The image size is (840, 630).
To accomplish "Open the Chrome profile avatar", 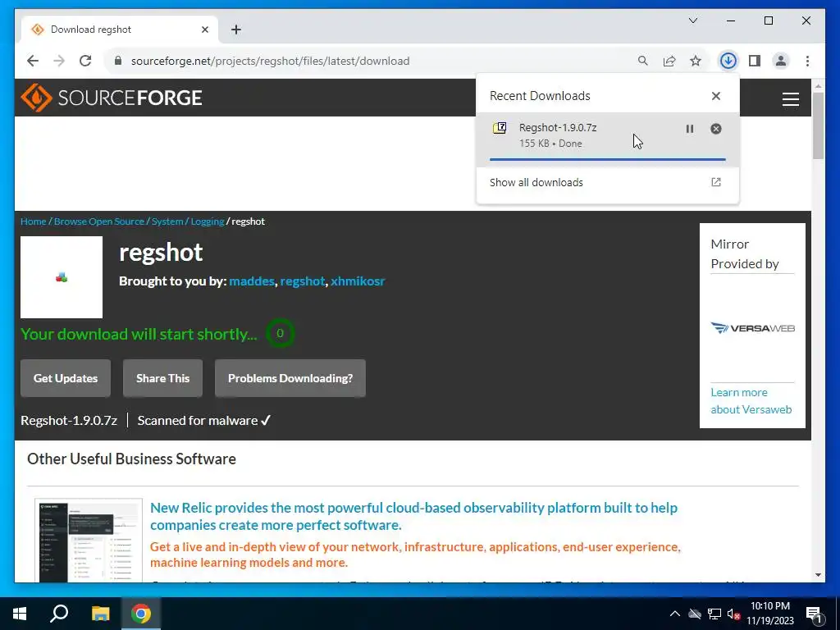I will 781,61.
